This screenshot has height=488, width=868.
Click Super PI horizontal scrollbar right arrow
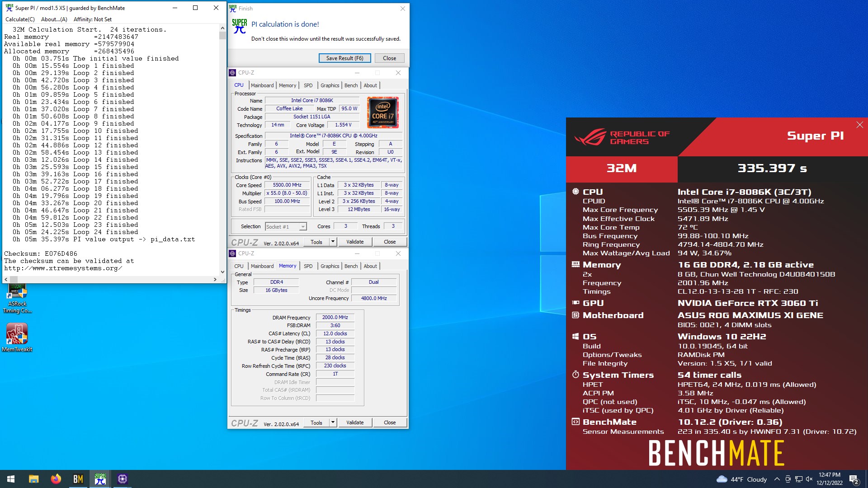[215, 280]
